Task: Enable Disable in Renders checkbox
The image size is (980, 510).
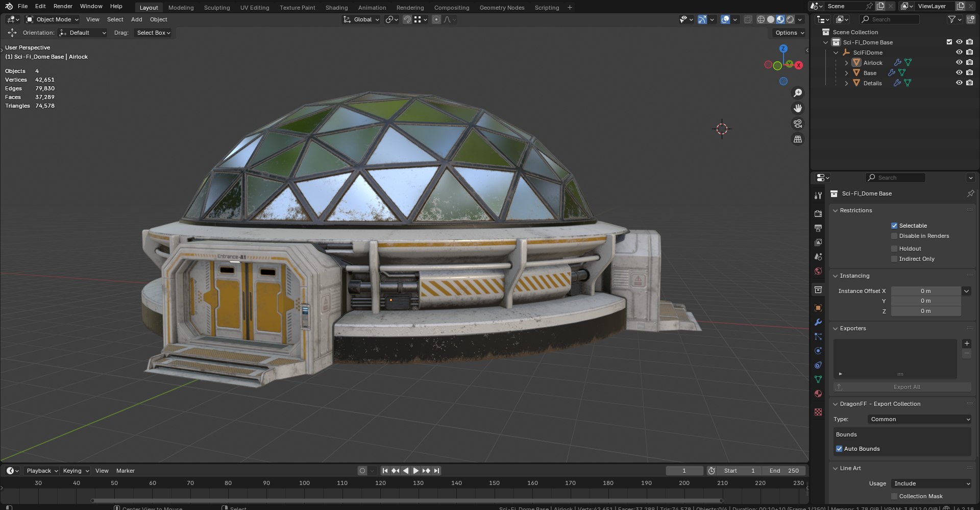Action: [894, 236]
